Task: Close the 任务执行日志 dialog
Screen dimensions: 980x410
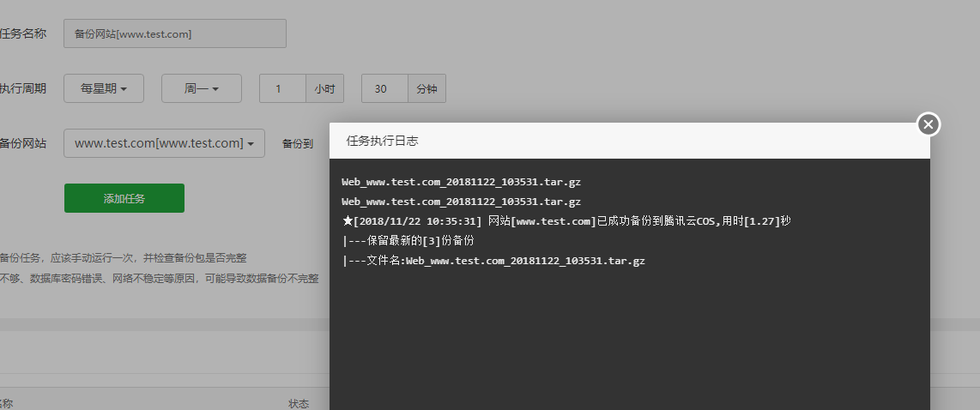Action: [x=929, y=124]
